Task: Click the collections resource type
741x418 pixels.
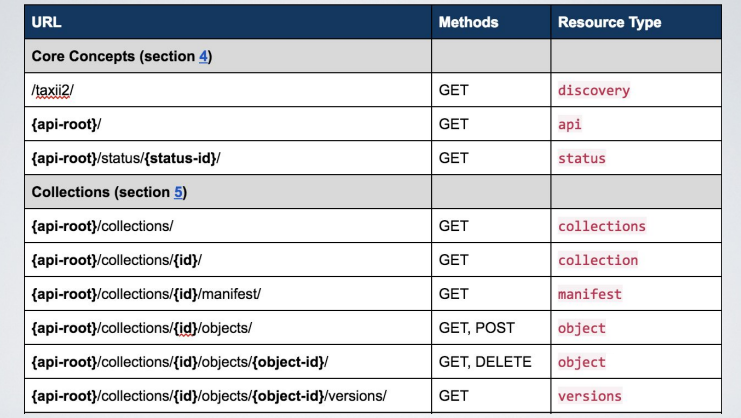Action: [x=602, y=226]
